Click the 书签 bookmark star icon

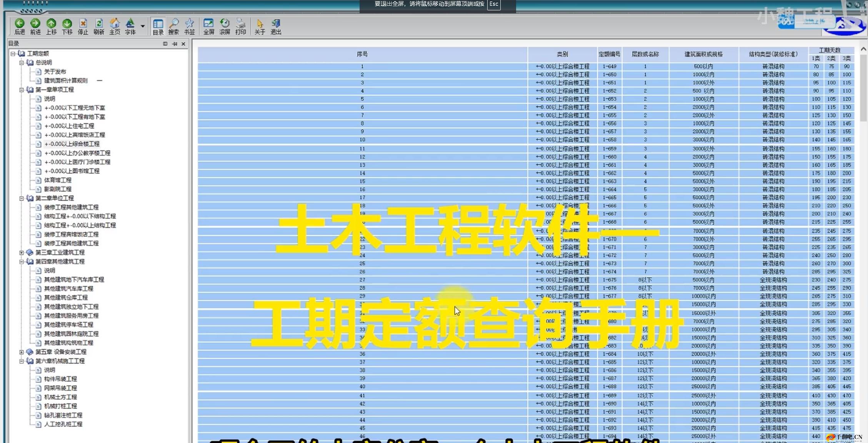pyautogui.click(x=190, y=24)
